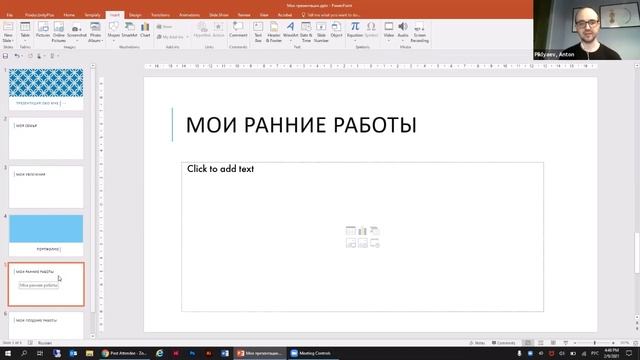This screenshot has height=360, width=640.
Task: Click the Insert SmartArt icon in the placeholder
Action: point(375,231)
